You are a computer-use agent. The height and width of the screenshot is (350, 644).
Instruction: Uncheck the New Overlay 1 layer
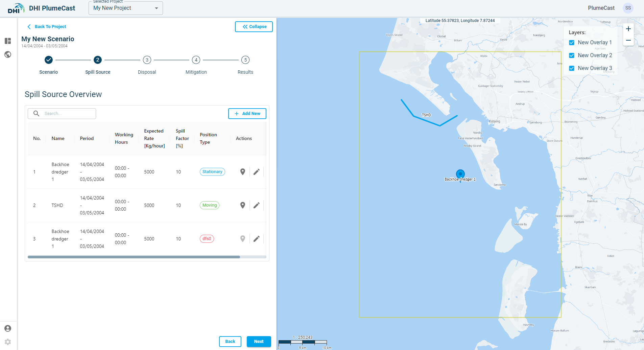click(572, 43)
